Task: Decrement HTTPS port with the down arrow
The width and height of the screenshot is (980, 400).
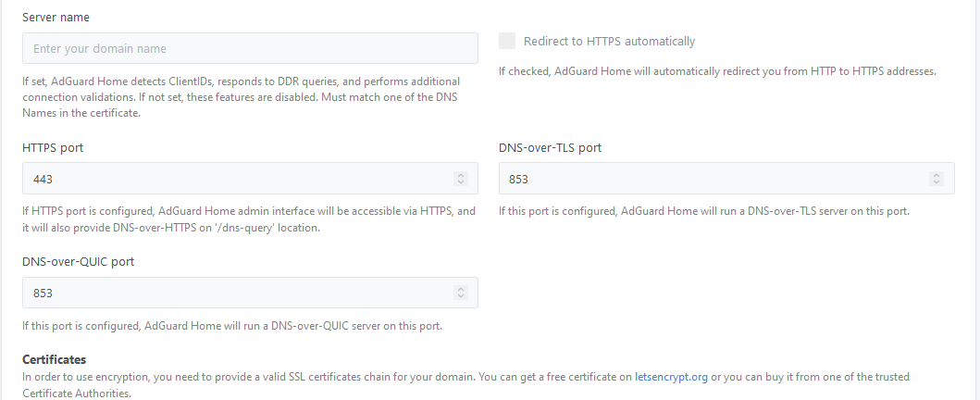Action: click(461, 182)
